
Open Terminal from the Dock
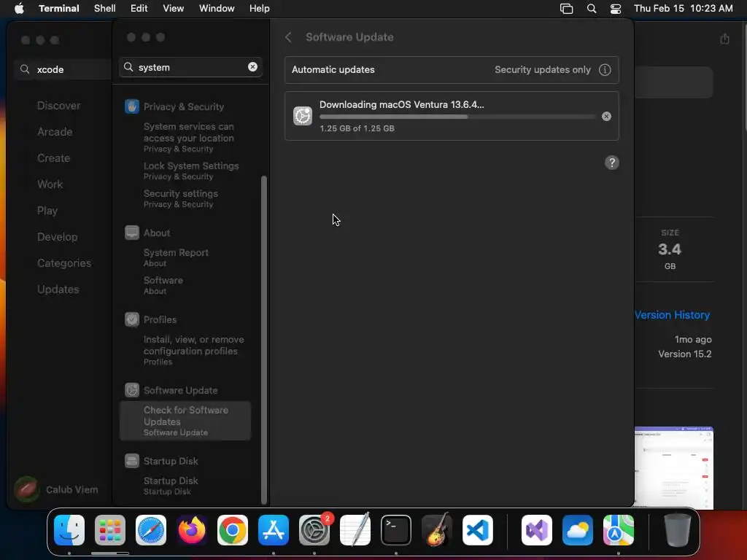[396, 530]
